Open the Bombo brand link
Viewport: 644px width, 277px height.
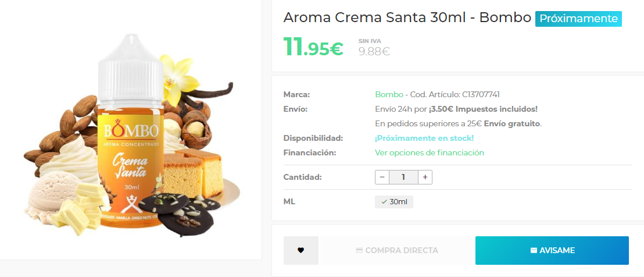(389, 94)
